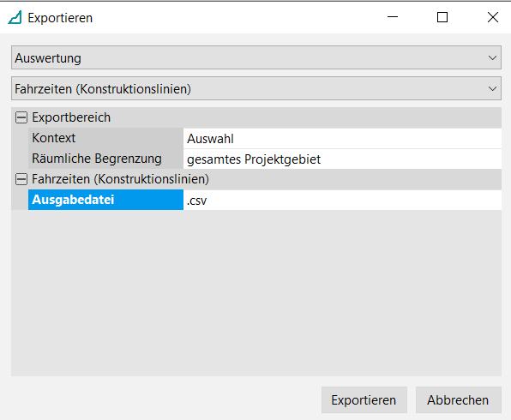The width and height of the screenshot is (511, 420).
Task: Open the Fahrzeiten (Konstruktionslinien) dropdown
Action: point(256,88)
